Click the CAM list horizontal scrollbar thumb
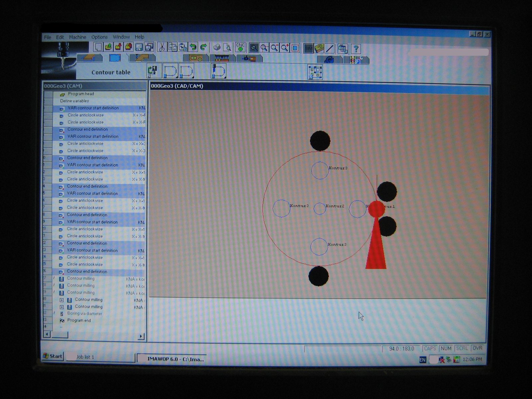 [60, 335]
